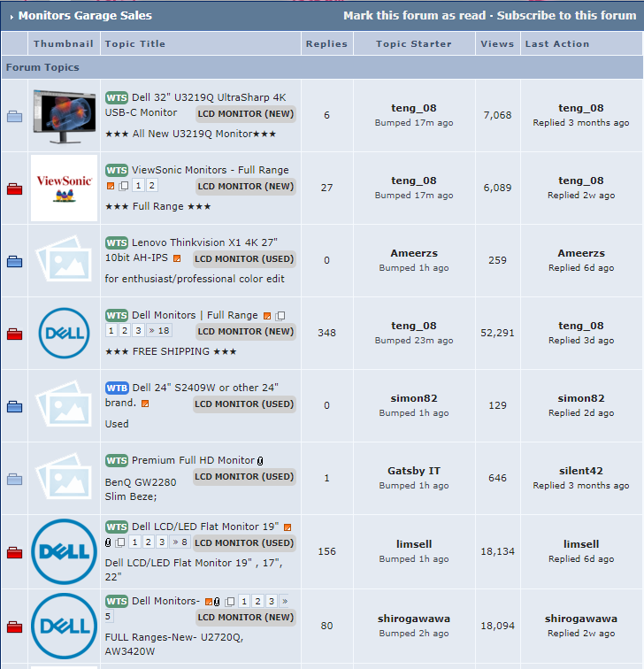Screen dimensions: 644x669
Task: Click the multi-page icon after Dell Monitors | Full Range
Action: pyautogui.click(x=280, y=316)
